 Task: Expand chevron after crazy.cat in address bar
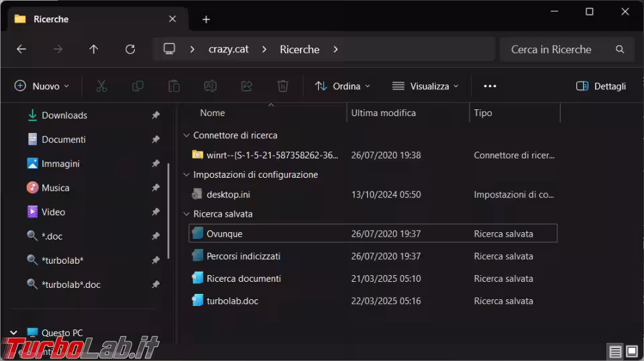(264, 49)
